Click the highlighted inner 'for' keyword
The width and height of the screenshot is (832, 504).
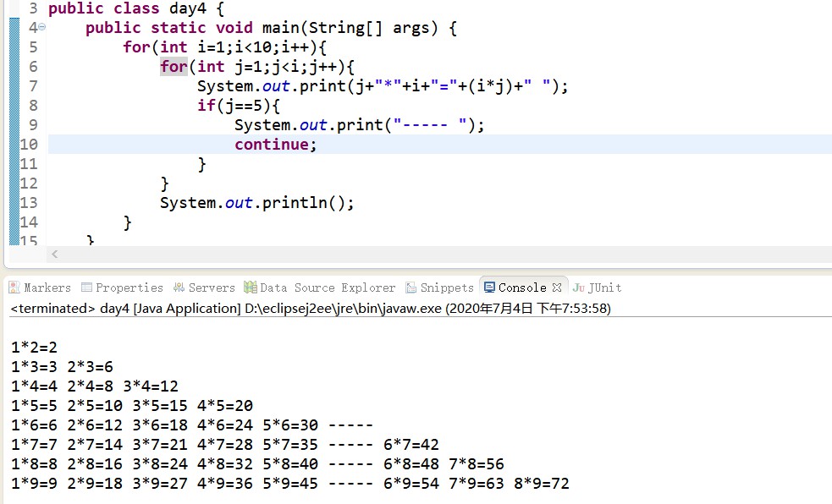[x=174, y=67]
